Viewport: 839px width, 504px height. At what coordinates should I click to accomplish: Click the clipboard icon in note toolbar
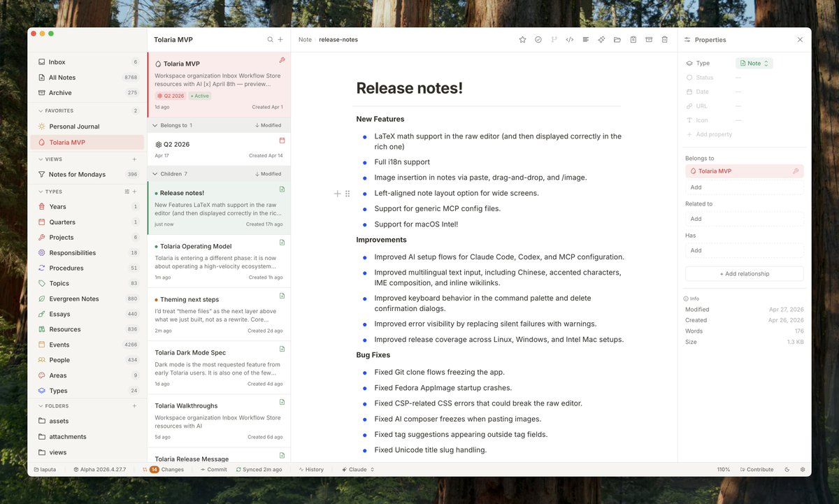pyautogui.click(x=633, y=40)
